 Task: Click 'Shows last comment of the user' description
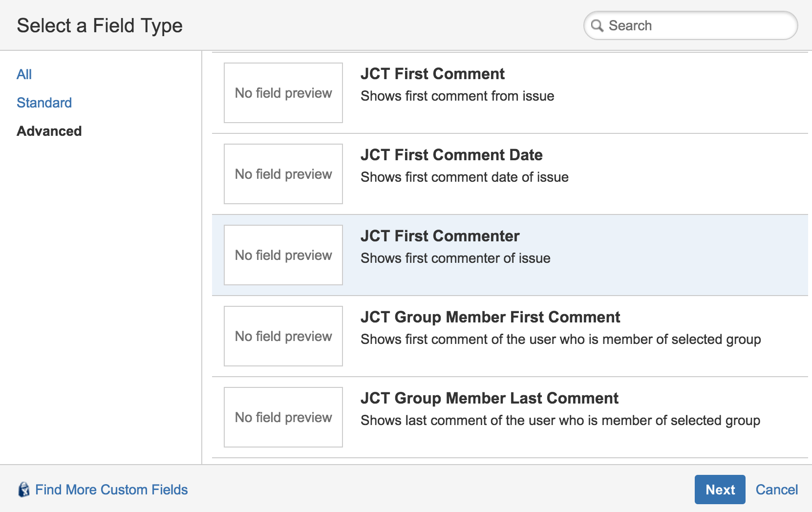(560, 421)
